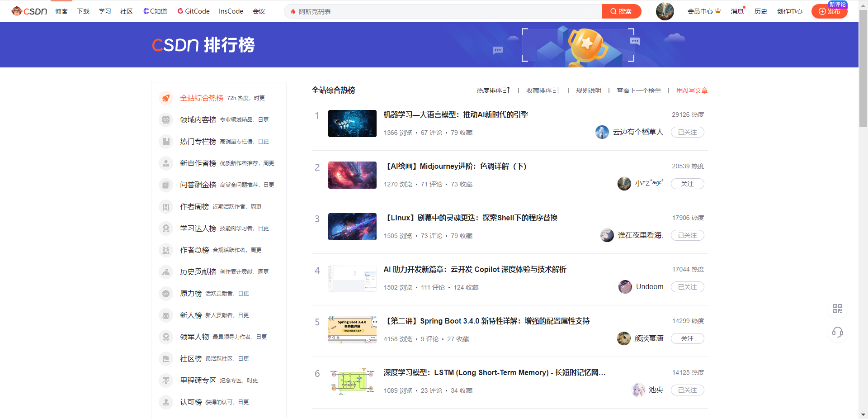
Task: Follow author 颜淡慕潇 with 关注 button
Action: tap(687, 338)
